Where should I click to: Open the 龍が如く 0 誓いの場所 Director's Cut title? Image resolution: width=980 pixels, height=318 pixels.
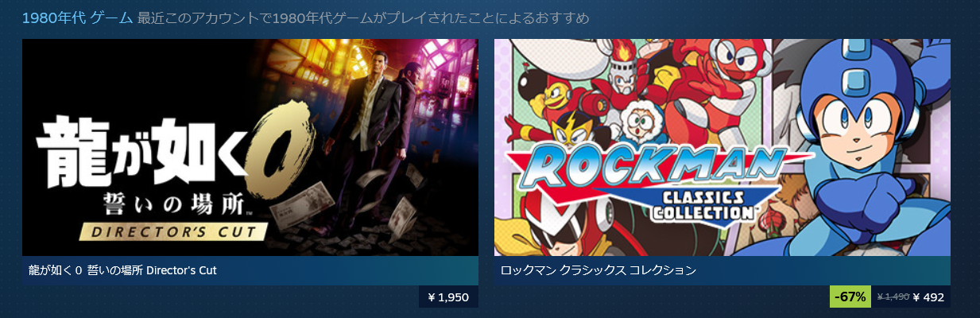pyautogui.click(x=121, y=271)
